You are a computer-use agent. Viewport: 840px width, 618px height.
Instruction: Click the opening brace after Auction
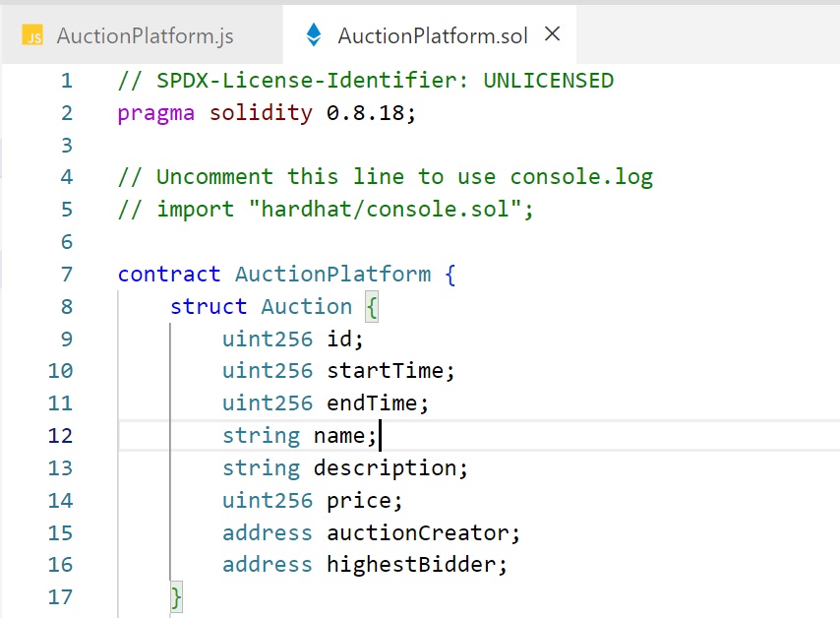(x=372, y=306)
